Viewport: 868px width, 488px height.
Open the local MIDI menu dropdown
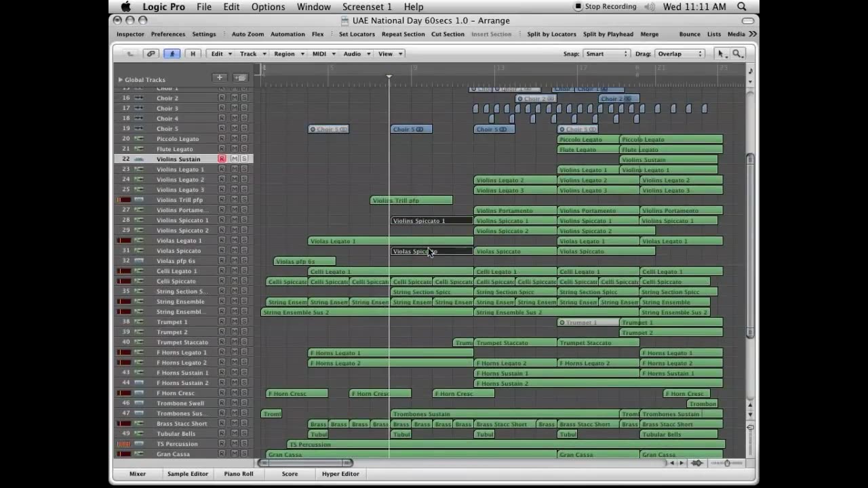coord(323,54)
